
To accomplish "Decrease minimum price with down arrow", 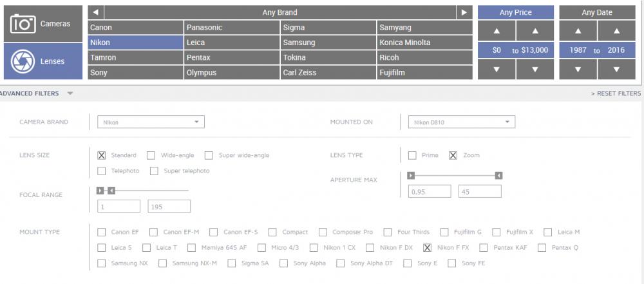I will point(497,70).
